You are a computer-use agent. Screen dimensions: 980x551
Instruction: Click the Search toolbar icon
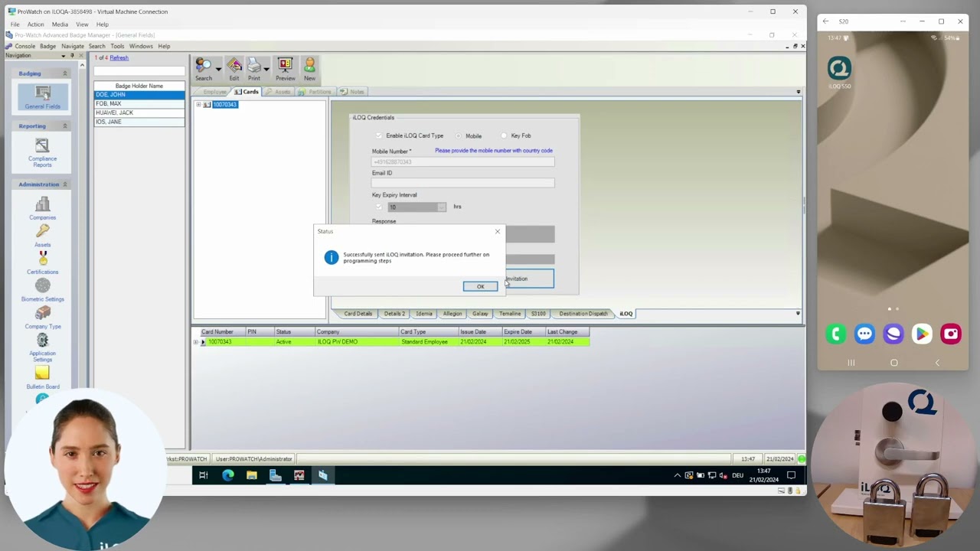point(204,68)
